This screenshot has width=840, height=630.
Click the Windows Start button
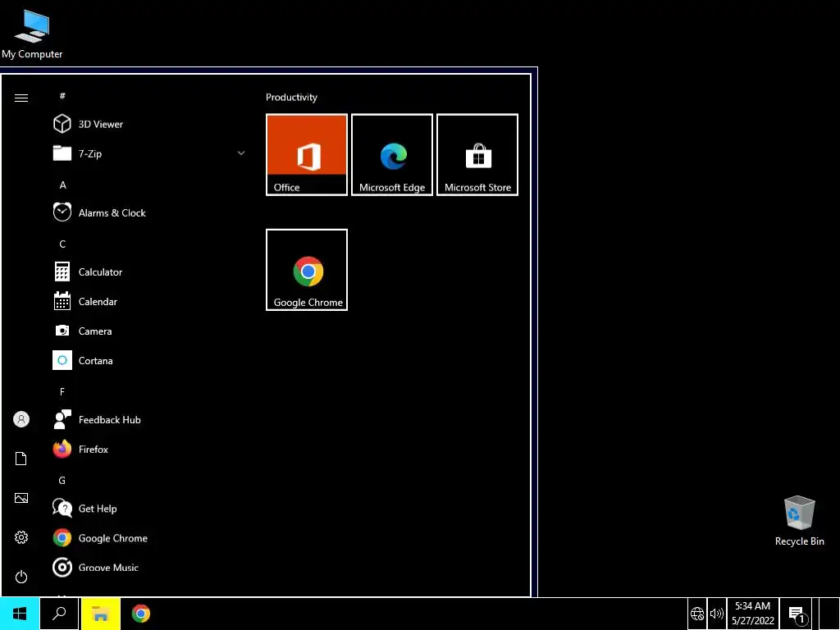coord(20,614)
